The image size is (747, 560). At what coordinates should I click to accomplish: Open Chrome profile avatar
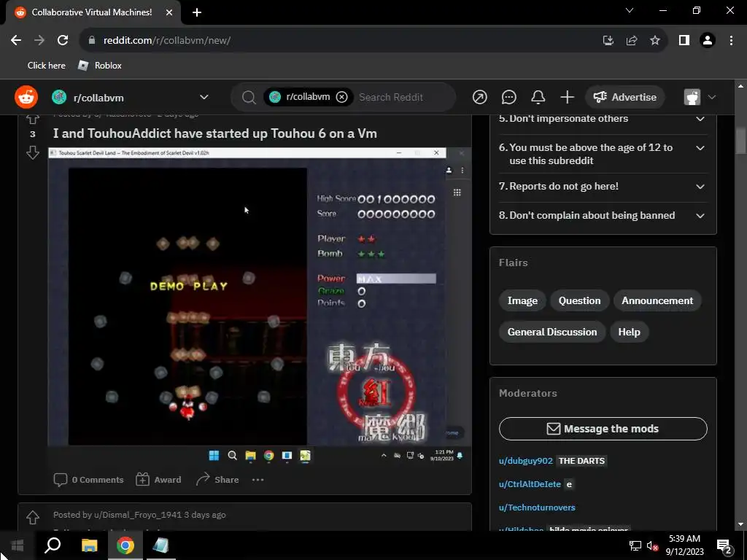(x=708, y=40)
